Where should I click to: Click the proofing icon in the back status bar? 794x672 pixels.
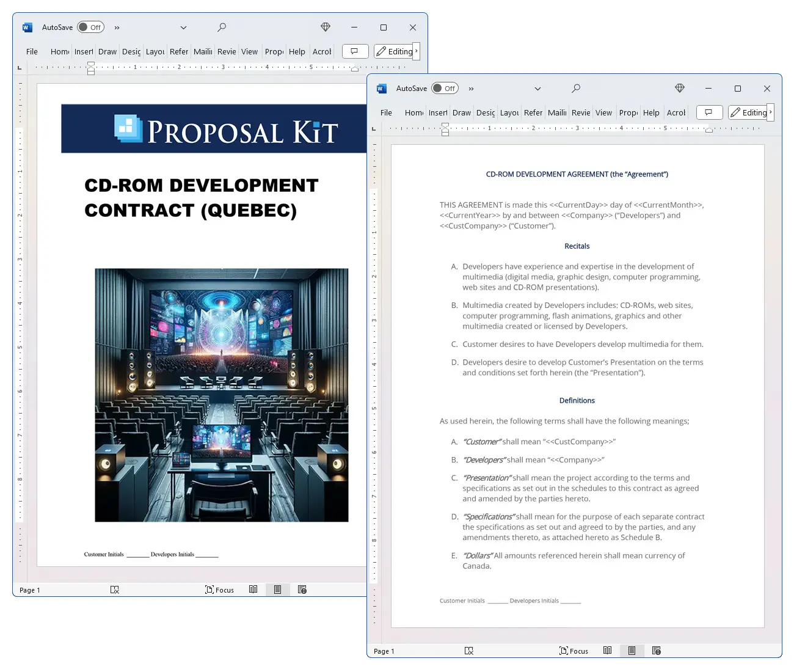pyautogui.click(x=114, y=590)
